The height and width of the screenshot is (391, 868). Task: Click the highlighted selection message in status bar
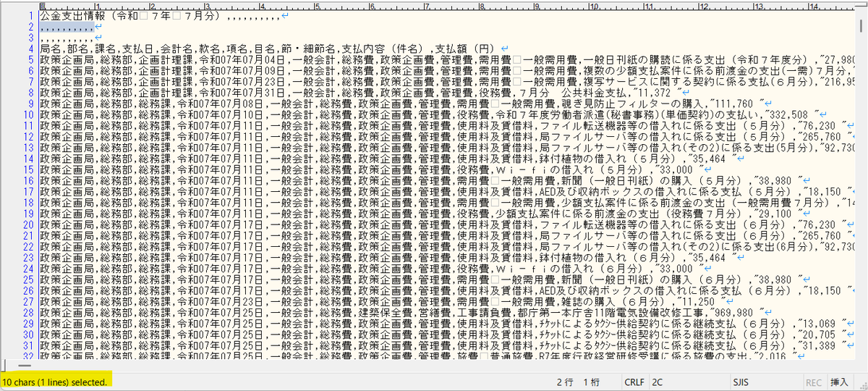click(55, 381)
